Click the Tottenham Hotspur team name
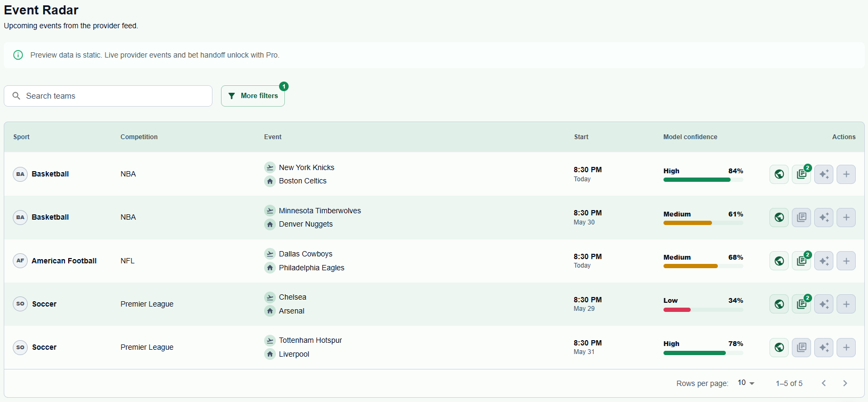 point(310,340)
